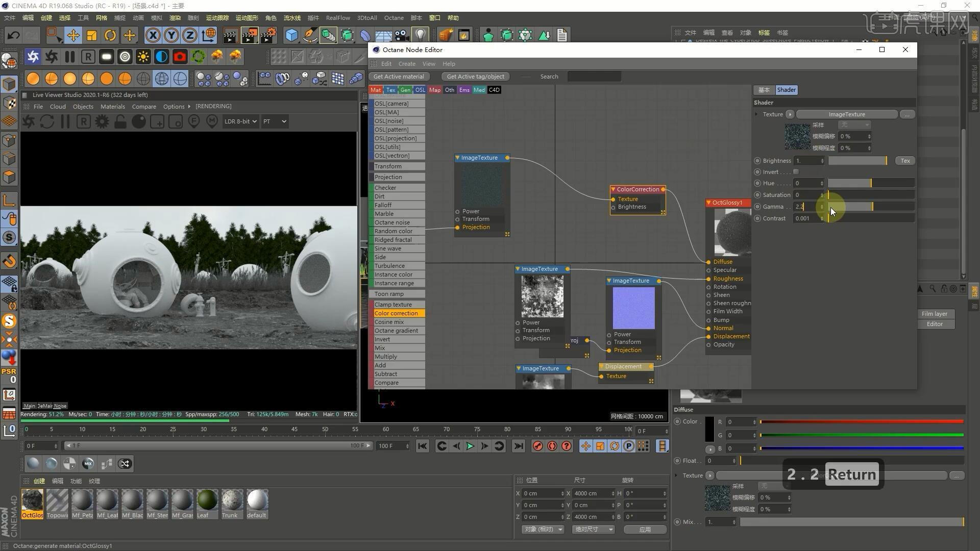Toggle Live Viewer lock resolution icon
Screen dimensions: 980x551
(120, 121)
